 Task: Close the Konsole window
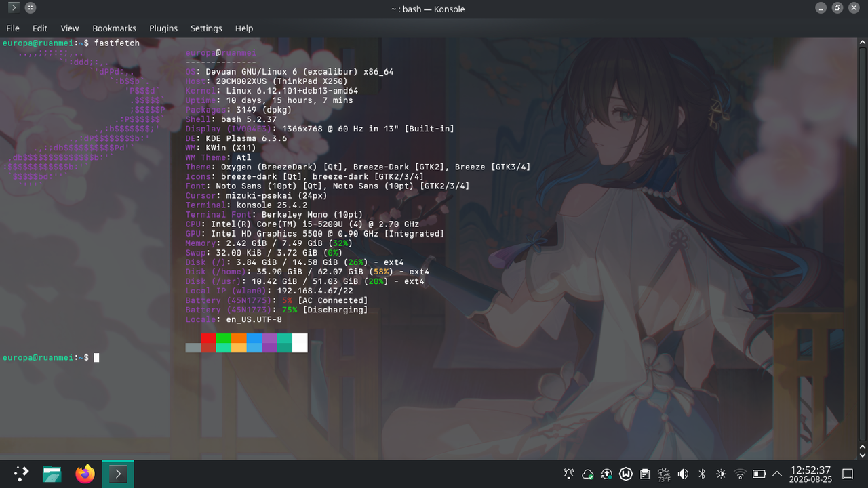[854, 8]
